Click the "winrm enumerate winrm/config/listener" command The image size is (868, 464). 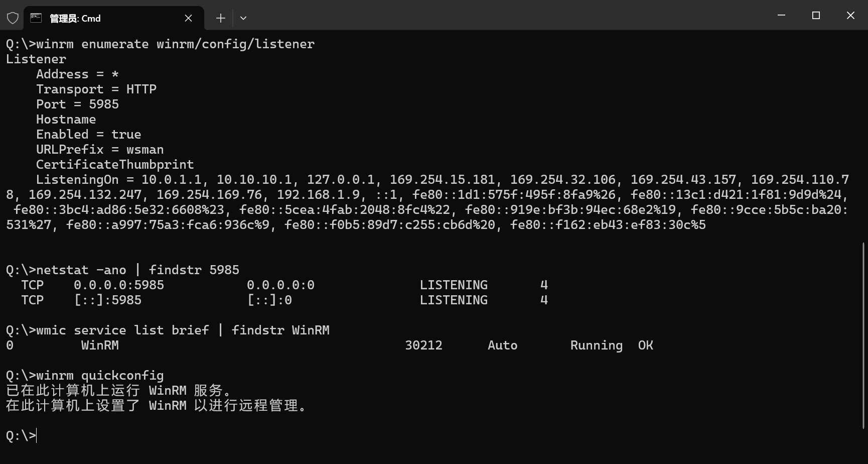175,44
